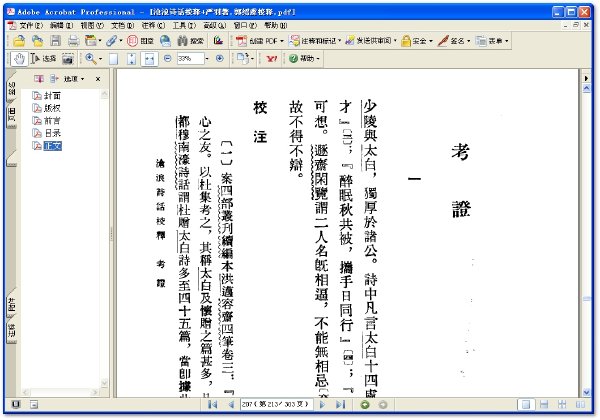Open the 编辑 menu
Viewport: 600px width, 420px height.
click(x=61, y=25)
